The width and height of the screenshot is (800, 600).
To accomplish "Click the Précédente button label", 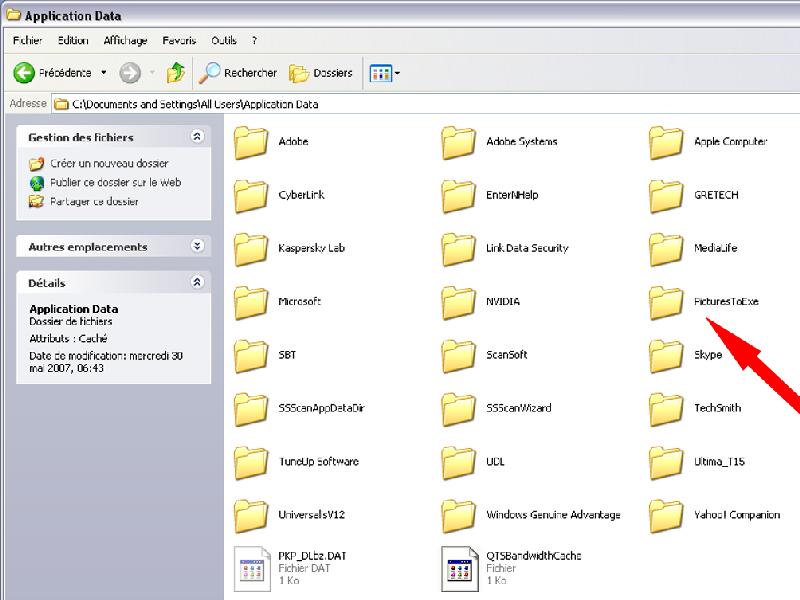I will 65,73.
